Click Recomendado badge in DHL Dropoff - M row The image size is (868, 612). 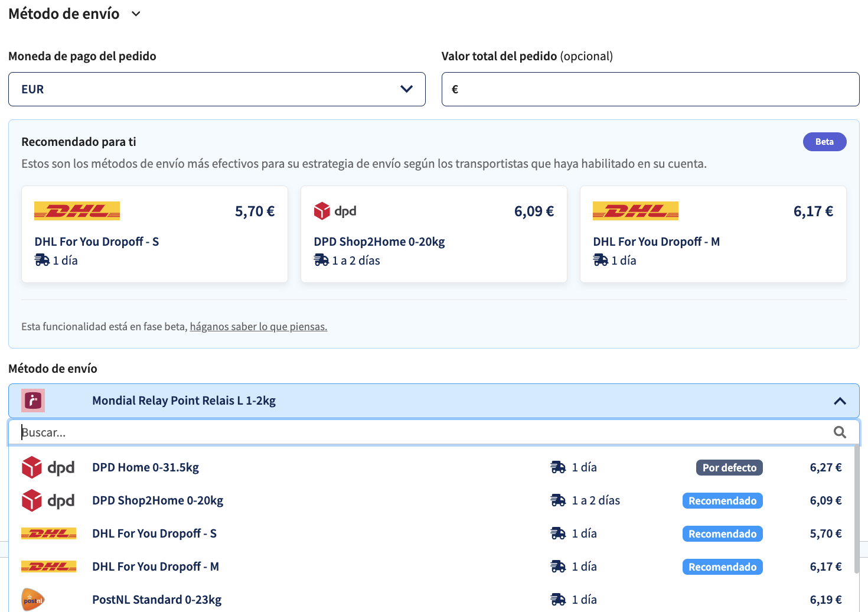click(722, 567)
